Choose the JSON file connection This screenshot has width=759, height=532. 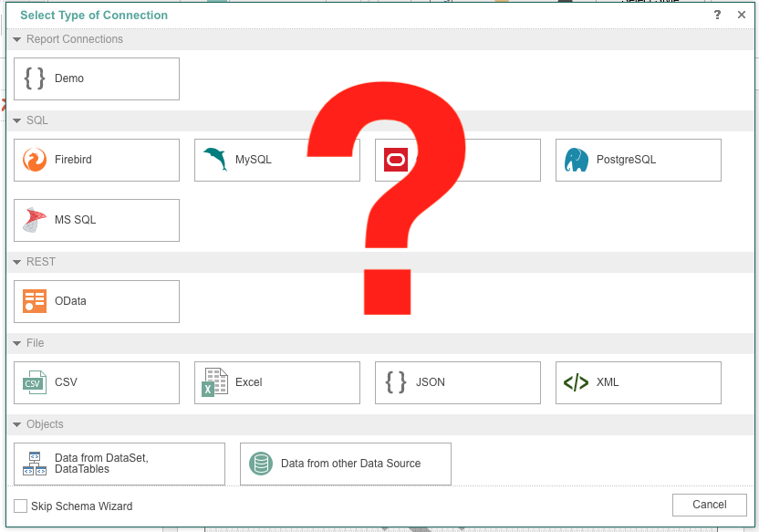point(457,383)
